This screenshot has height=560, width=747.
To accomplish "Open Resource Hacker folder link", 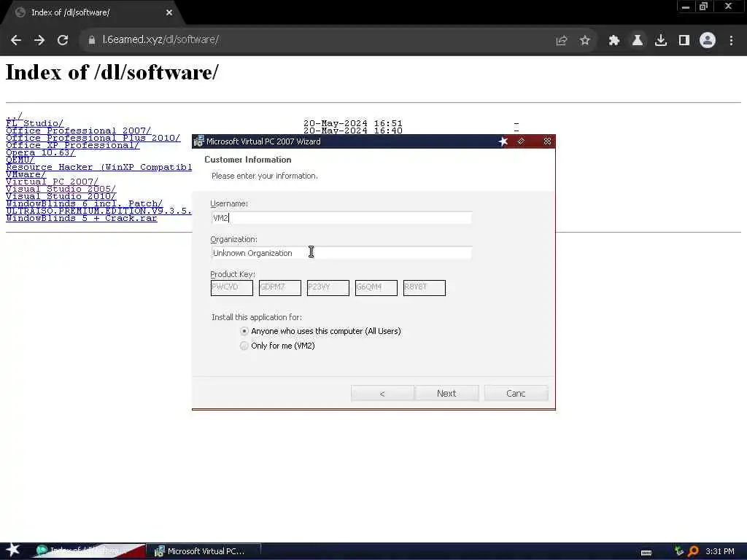I will [x=98, y=167].
